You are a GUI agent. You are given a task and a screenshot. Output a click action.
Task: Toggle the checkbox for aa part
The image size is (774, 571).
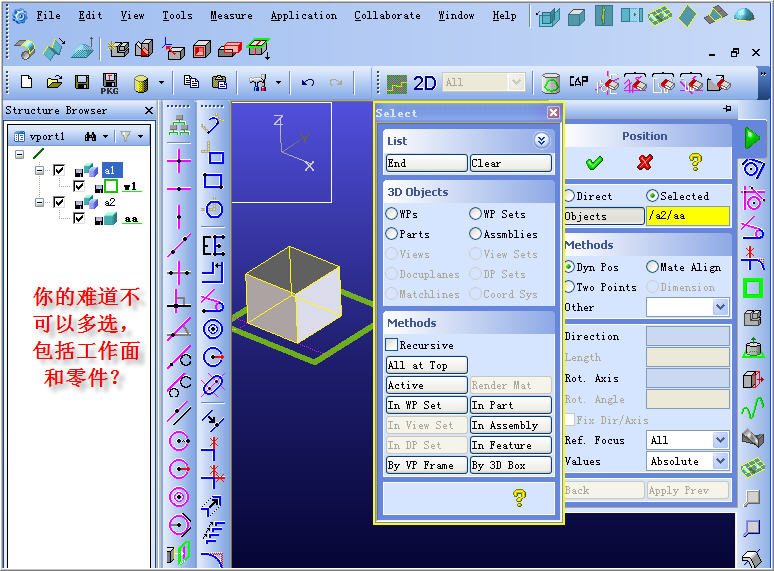pos(78,218)
